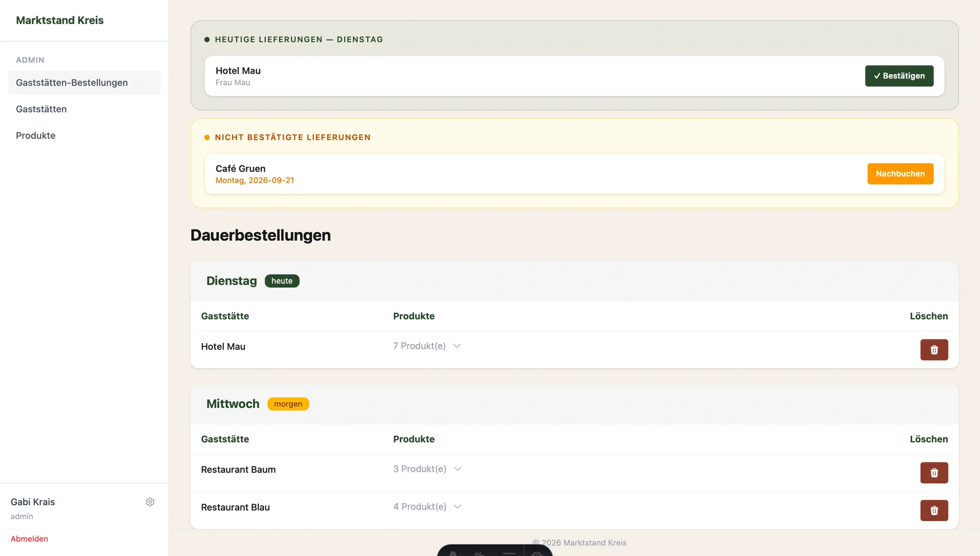The width and height of the screenshot is (980, 556).
Task: Click Gabi Krais user name
Action: pos(33,502)
